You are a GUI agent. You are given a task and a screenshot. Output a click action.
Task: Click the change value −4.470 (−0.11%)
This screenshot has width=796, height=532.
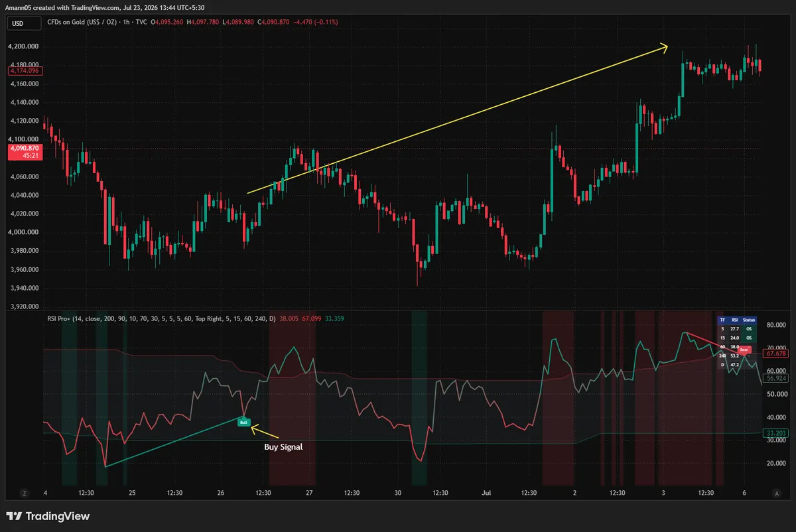click(x=317, y=23)
